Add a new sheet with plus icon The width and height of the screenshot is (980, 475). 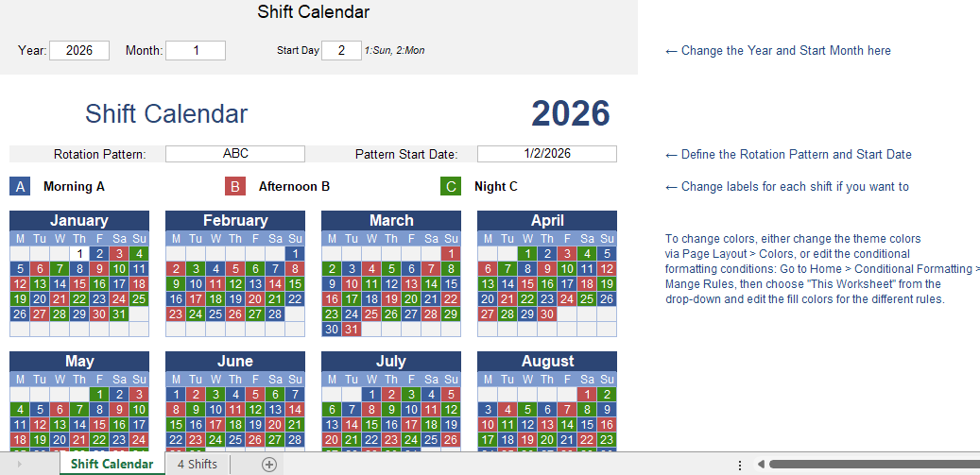click(268, 465)
